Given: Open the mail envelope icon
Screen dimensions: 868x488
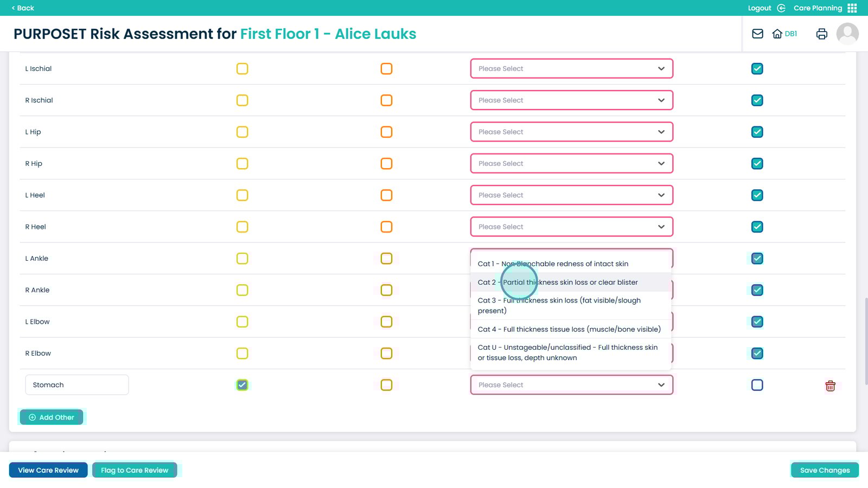Looking at the screenshot, I should click(x=757, y=34).
